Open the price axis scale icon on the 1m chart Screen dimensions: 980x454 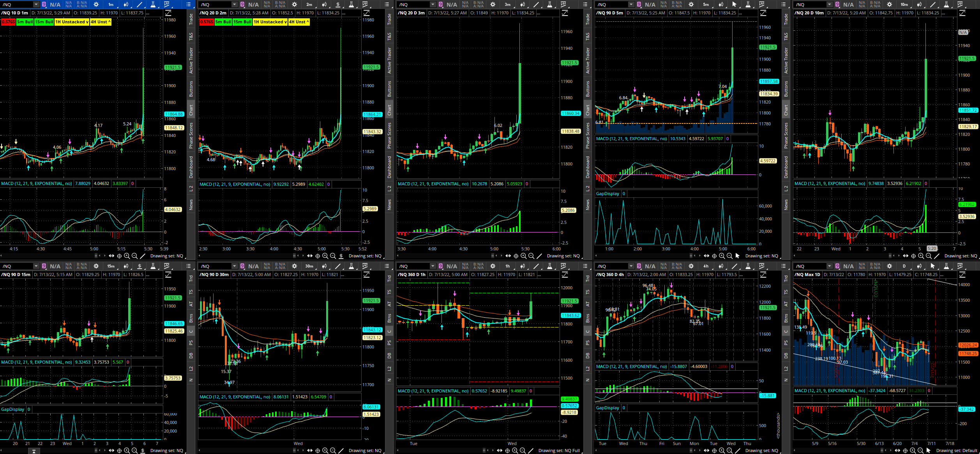168,13
